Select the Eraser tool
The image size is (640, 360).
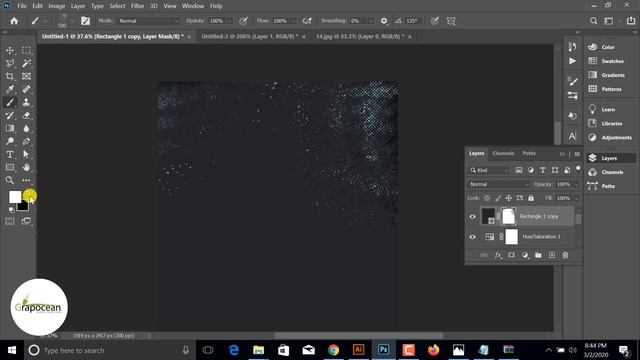click(26, 116)
